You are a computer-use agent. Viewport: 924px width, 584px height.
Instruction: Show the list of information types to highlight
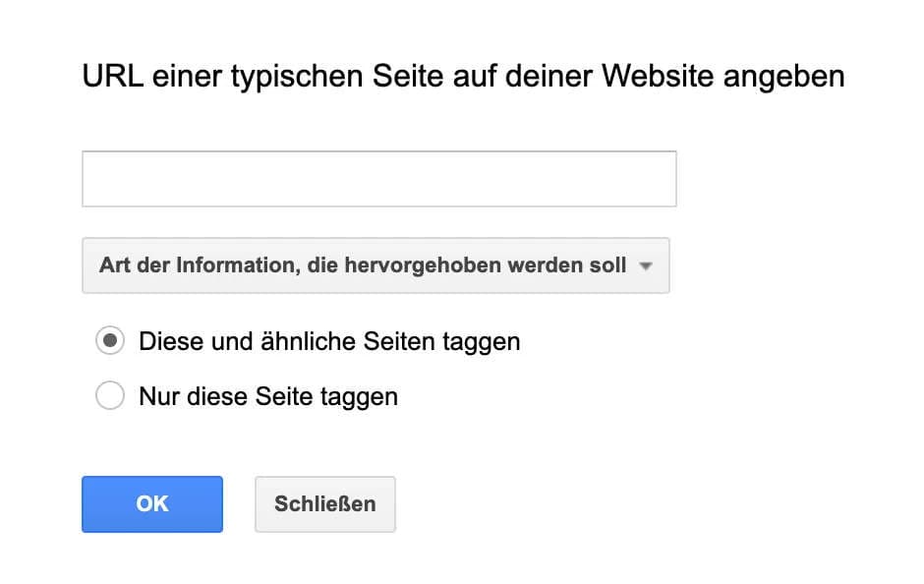coord(375,265)
